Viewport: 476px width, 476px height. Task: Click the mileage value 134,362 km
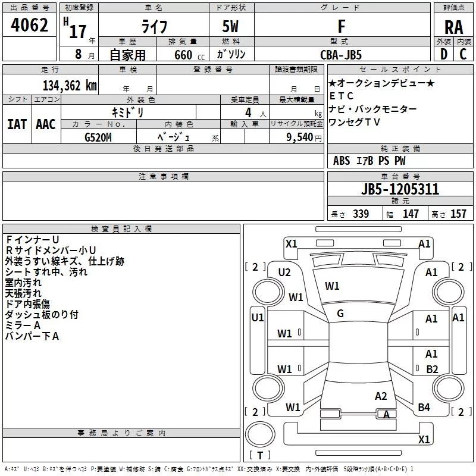70,86
